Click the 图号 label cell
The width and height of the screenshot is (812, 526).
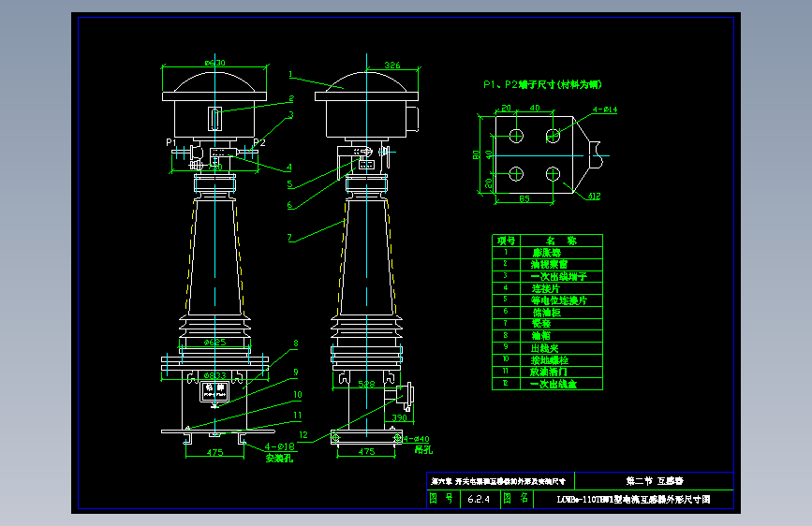point(443,499)
